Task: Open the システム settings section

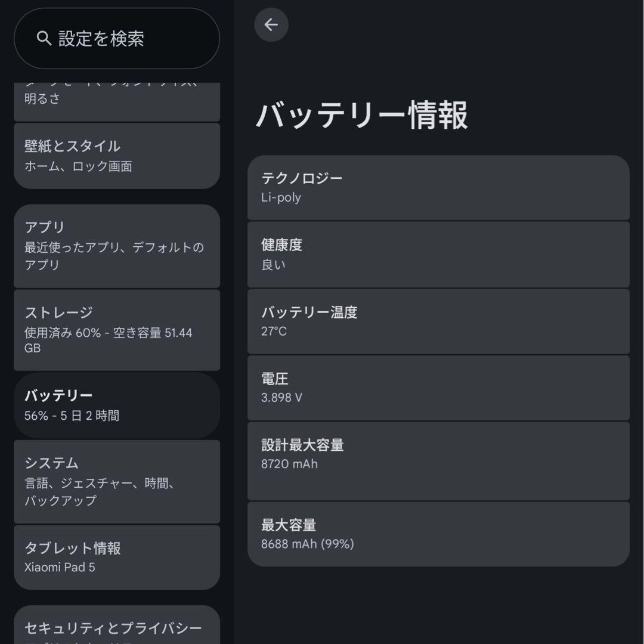Action: pyautogui.click(x=116, y=481)
